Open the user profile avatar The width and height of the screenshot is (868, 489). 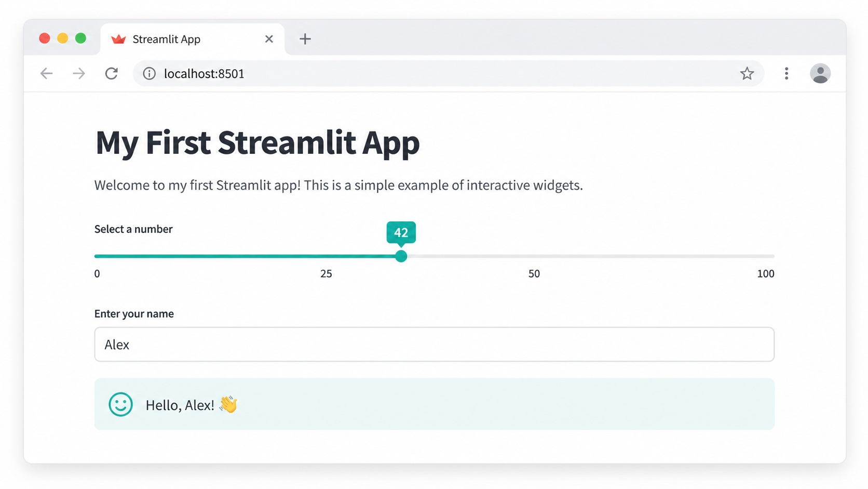(820, 73)
